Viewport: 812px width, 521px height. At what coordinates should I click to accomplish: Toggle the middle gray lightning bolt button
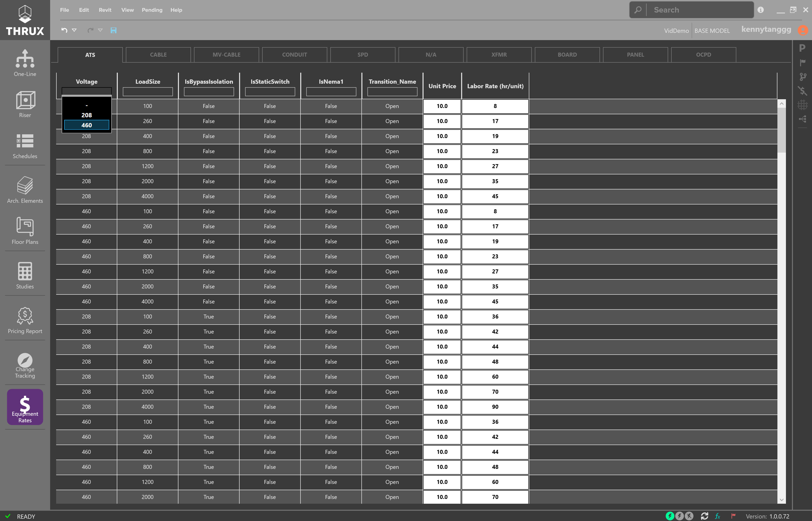pyautogui.click(x=679, y=516)
